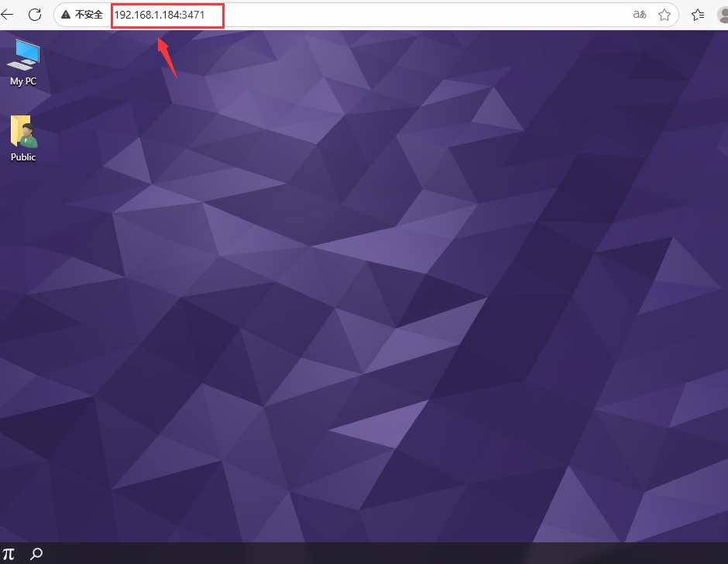Open the favorites list icon
The width and height of the screenshot is (728, 564).
click(x=697, y=15)
